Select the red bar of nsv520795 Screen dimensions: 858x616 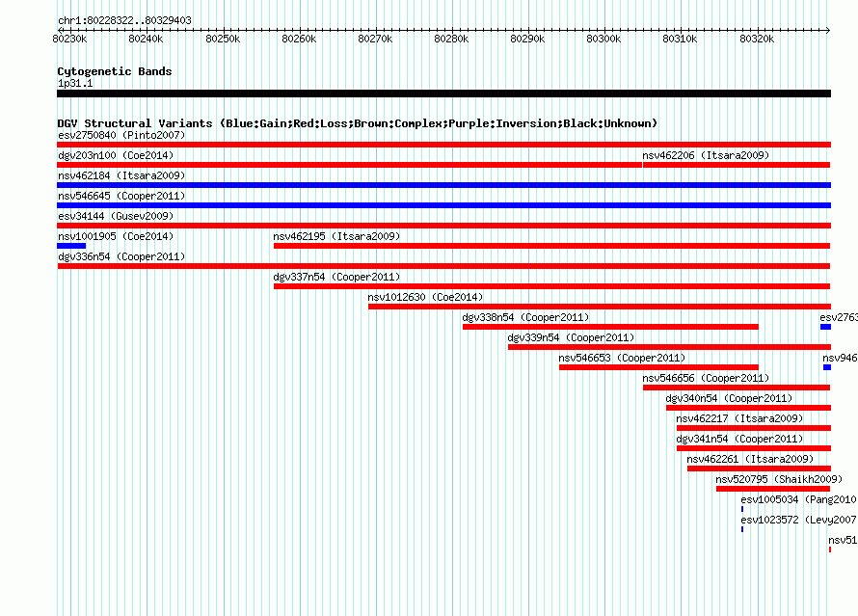click(773, 489)
